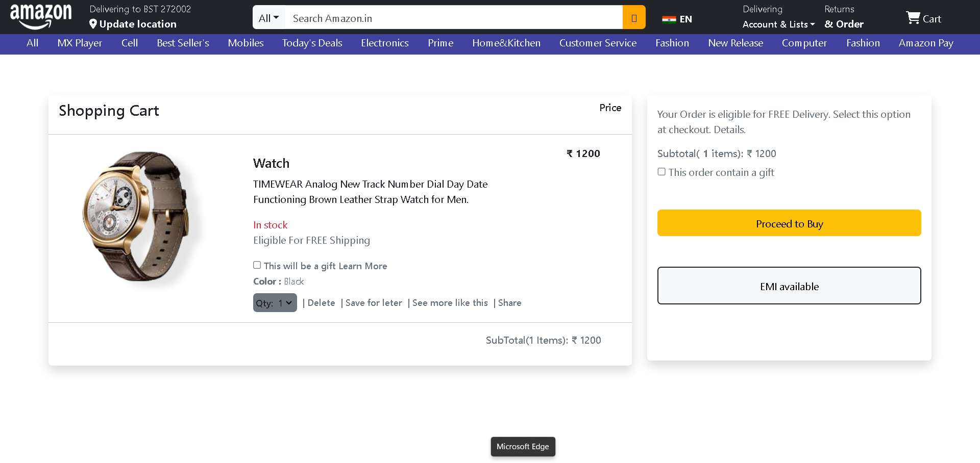Go to MX Player
Screen dimensions: 980x463
(x=80, y=43)
